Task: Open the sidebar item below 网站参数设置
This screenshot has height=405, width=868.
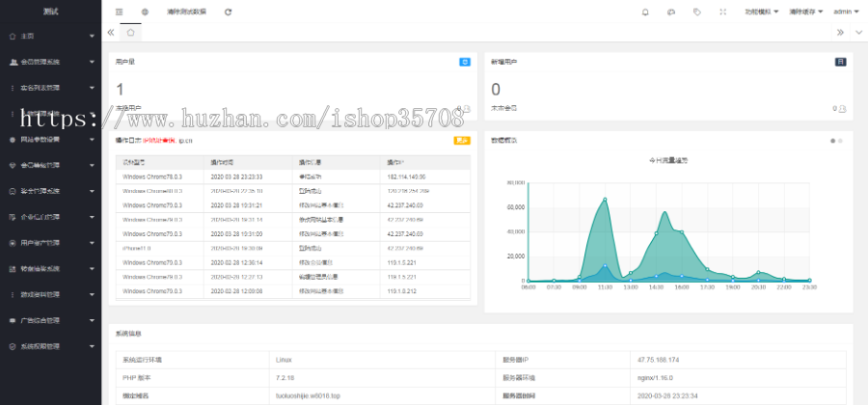Action: pyautogui.click(x=50, y=166)
